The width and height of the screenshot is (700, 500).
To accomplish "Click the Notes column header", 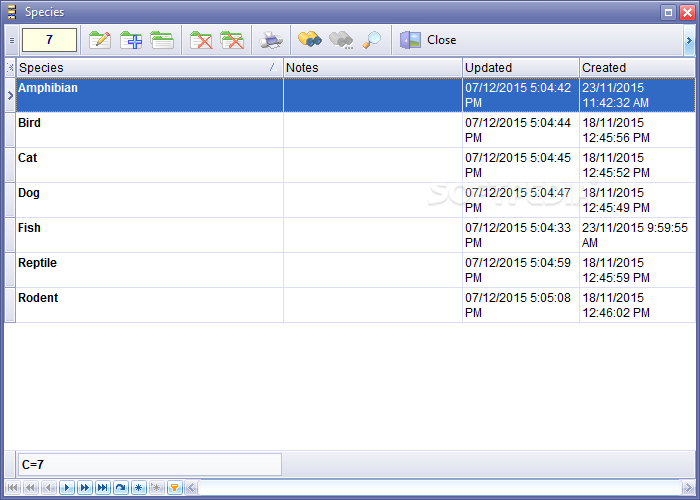I will click(373, 68).
